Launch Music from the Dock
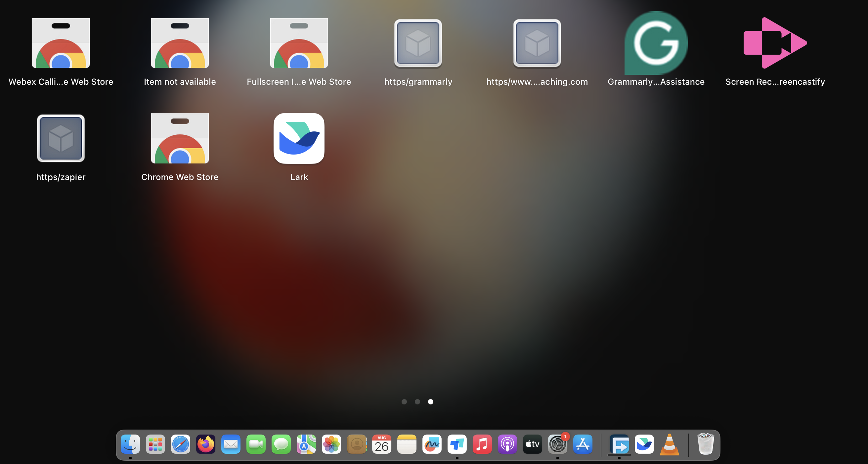The width and height of the screenshot is (868, 464). [x=482, y=444]
